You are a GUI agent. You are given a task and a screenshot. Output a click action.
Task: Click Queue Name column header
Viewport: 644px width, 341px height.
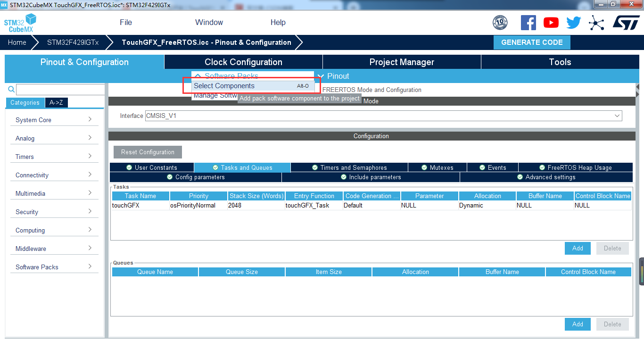tap(155, 272)
